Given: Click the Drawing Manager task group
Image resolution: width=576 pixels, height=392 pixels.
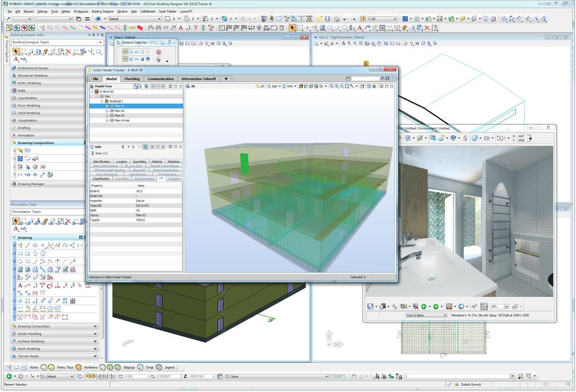Looking at the screenshot, I should pos(48,184).
